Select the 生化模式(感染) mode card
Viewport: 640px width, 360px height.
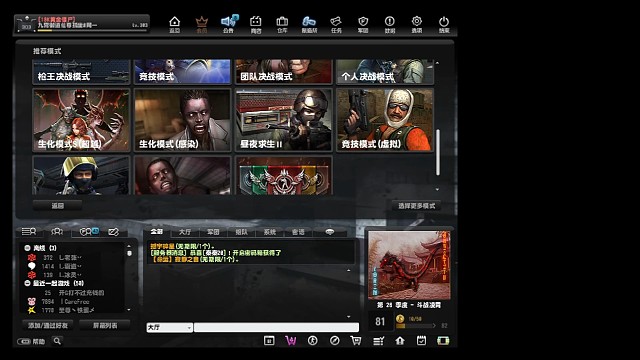(182, 120)
